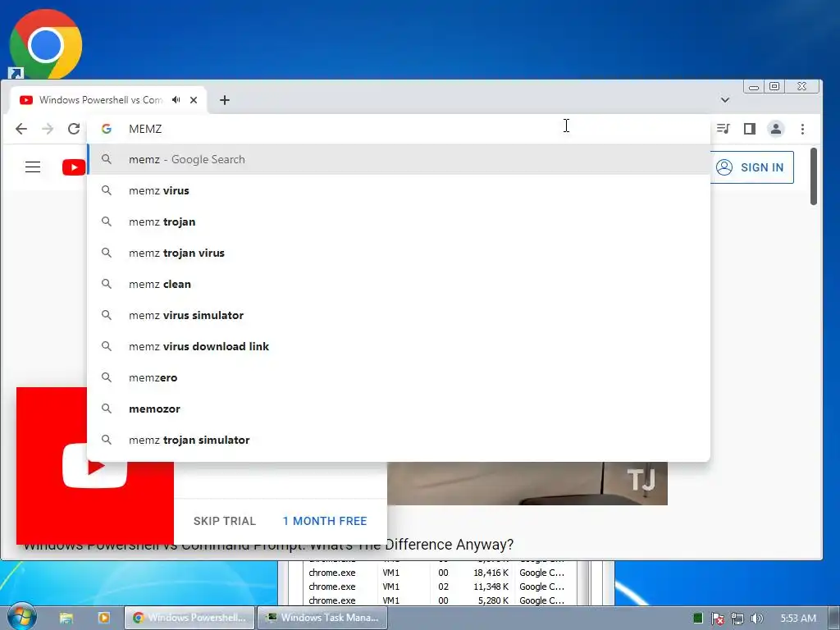Open the volume tray icon
Screen dimensions: 840x630
click(x=756, y=619)
